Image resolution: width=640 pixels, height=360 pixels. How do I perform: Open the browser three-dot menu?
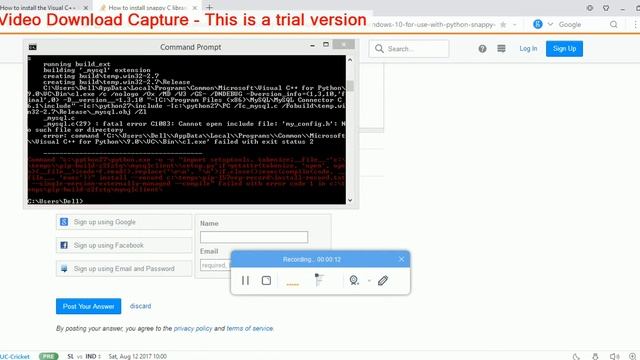(x=636, y=24)
